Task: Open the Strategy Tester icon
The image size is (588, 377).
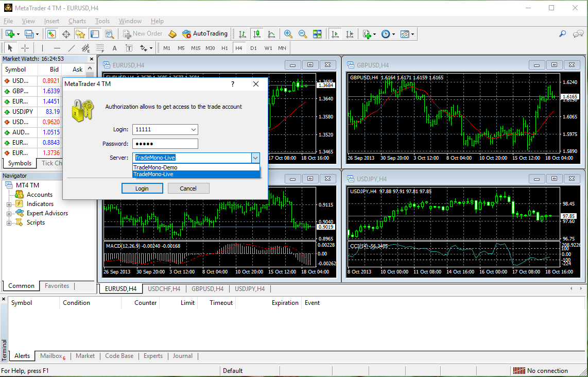Action: click(109, 34)
